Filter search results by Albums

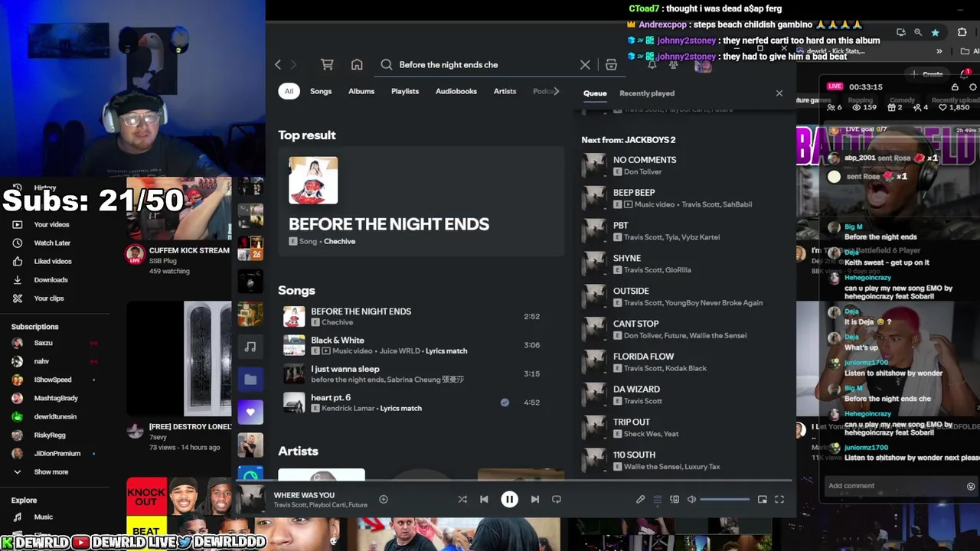(361, 91)
